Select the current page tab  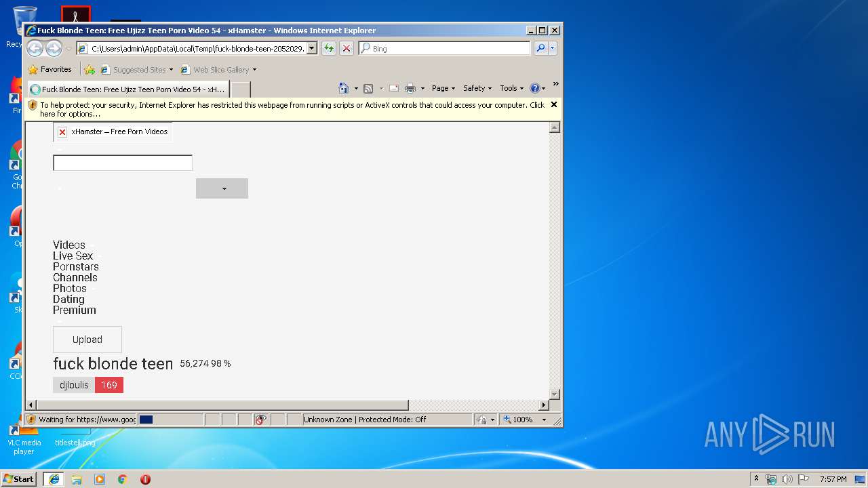(127, 89)
